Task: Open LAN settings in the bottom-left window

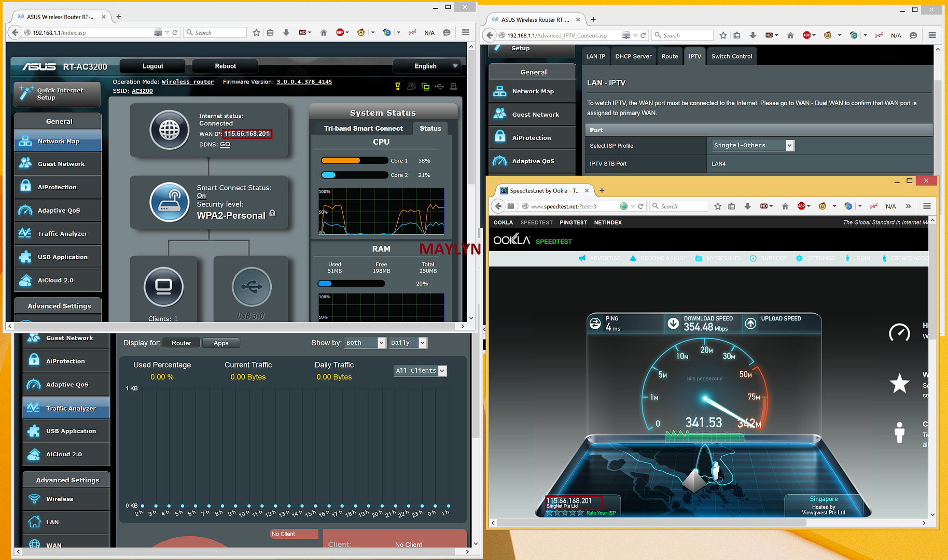Action: click(x=66, y=522)
